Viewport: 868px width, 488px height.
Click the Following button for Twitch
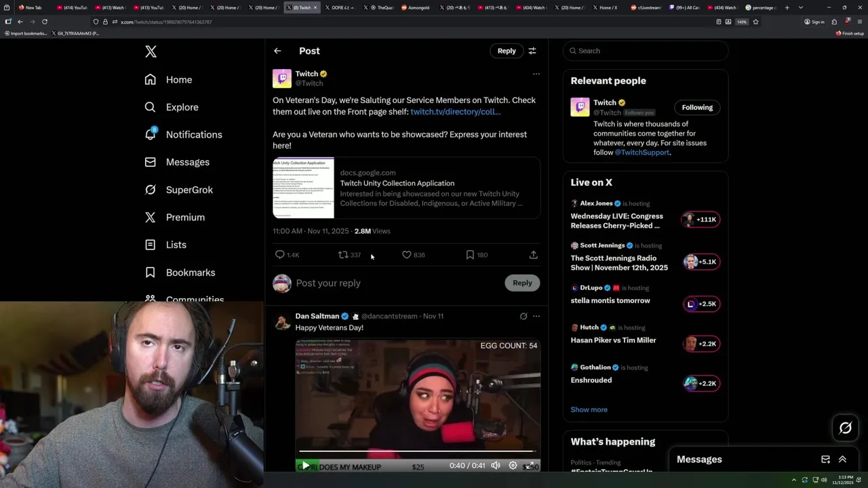click(697, 107)
